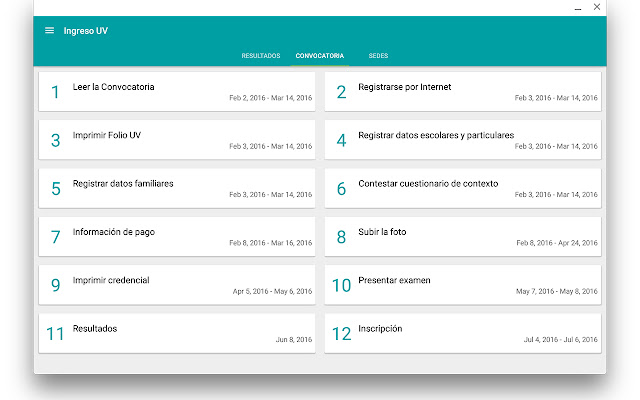Open the Sedes tab
640x400 pixels.
(378, 56)
